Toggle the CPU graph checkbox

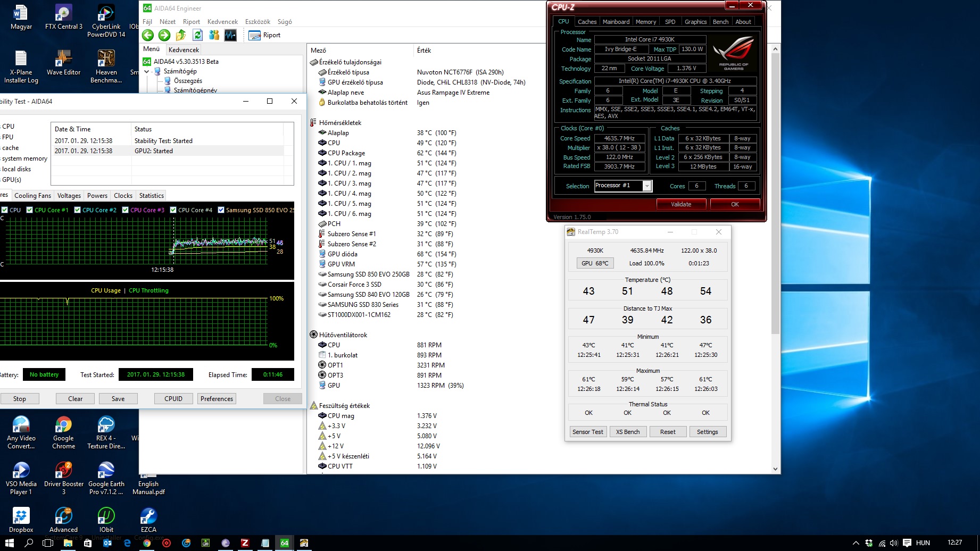pyautogui.click(x=4, y=210)
